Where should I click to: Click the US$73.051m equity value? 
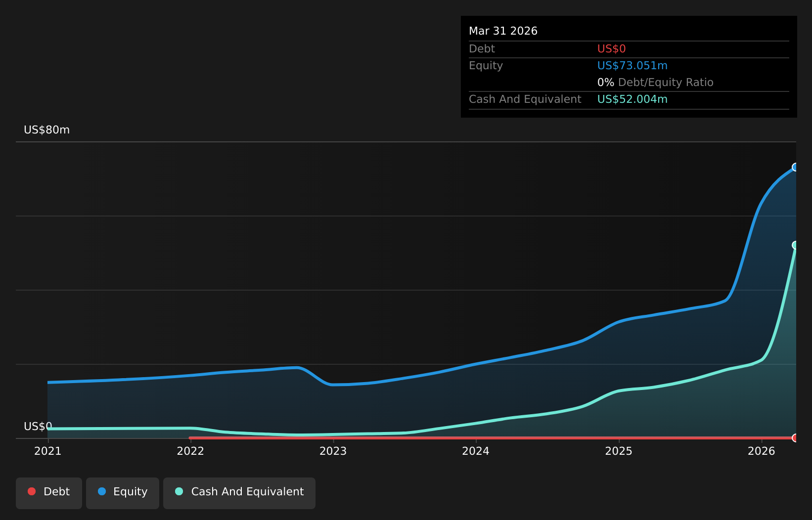(x=632, y=66)
